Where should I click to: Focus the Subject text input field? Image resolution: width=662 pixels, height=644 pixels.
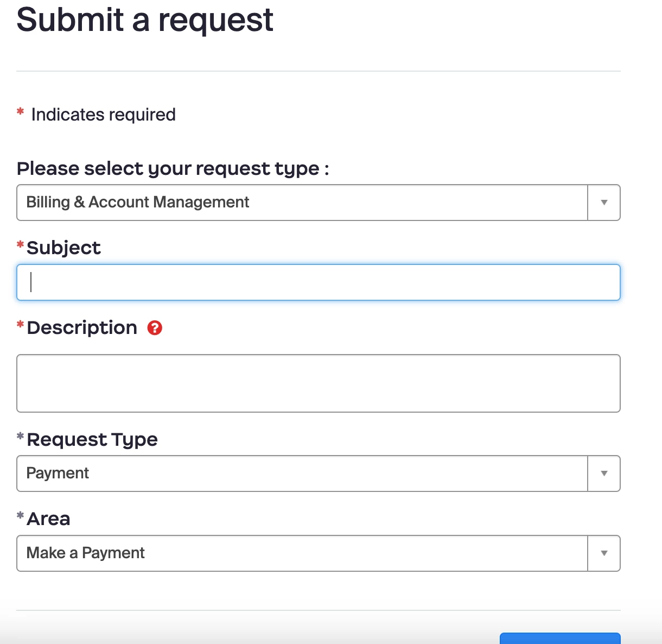319,282
